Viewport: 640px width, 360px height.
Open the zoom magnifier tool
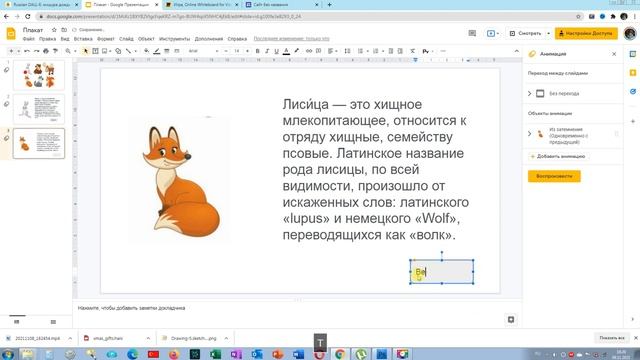68,51
